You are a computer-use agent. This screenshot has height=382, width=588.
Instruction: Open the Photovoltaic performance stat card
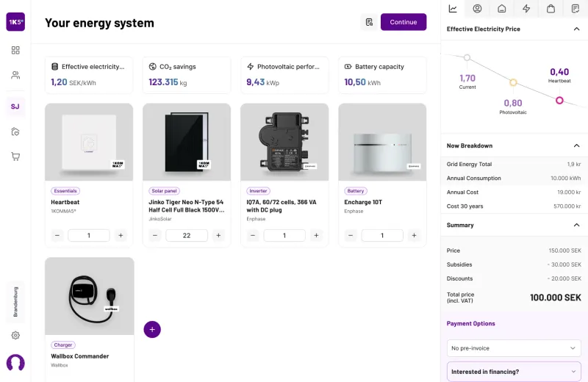click(x=284, y=75)
